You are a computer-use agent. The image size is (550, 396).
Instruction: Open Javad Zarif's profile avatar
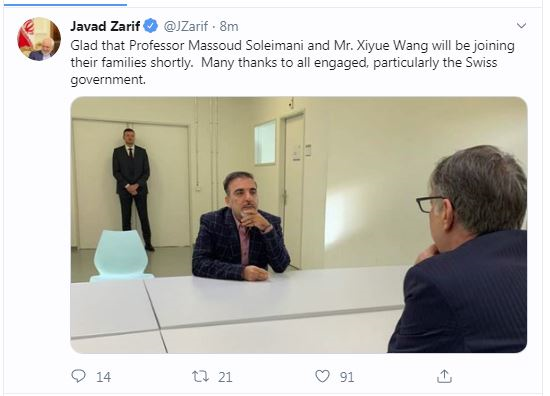coord(39,39)
